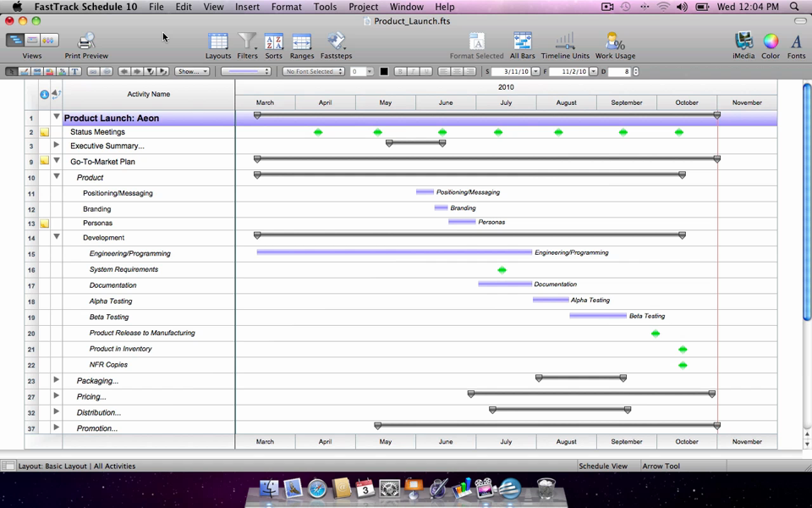Open Spotlight search magnifier icon
Screen dimensions: 812x508
[x=794, y=7]
